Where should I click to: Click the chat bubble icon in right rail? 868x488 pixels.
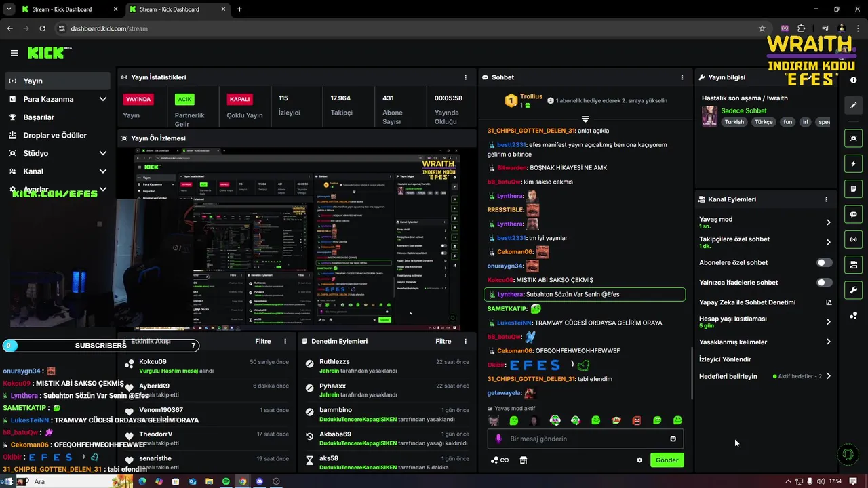853,214
